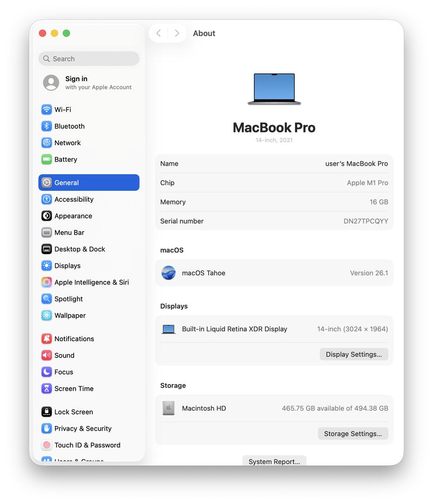The image size is (433, 504).
Task: Open the Privacy & Security label
Action: click(83, 428)
